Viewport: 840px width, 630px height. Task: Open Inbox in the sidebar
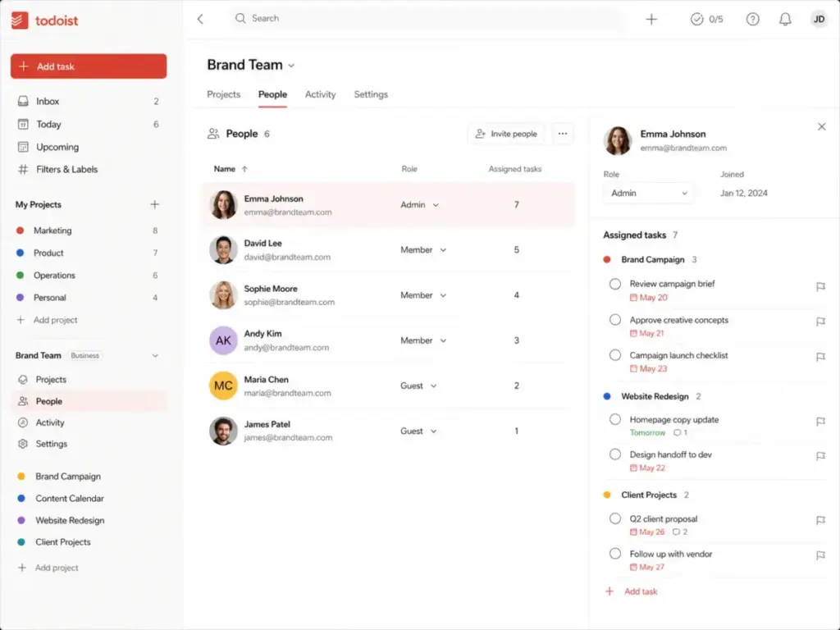click(89, 101)
